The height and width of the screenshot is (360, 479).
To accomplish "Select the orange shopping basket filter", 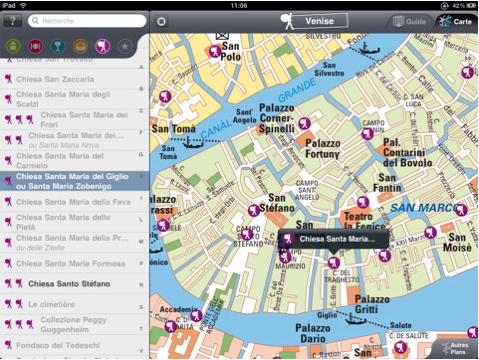I will click(80, 46).
